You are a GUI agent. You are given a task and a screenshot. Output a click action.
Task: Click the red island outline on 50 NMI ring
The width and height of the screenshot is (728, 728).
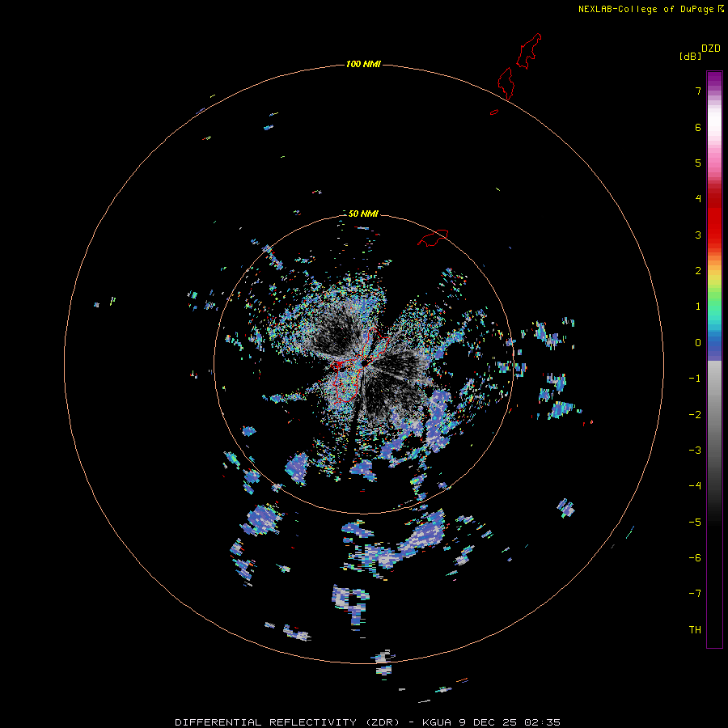[x=433, y=237]
